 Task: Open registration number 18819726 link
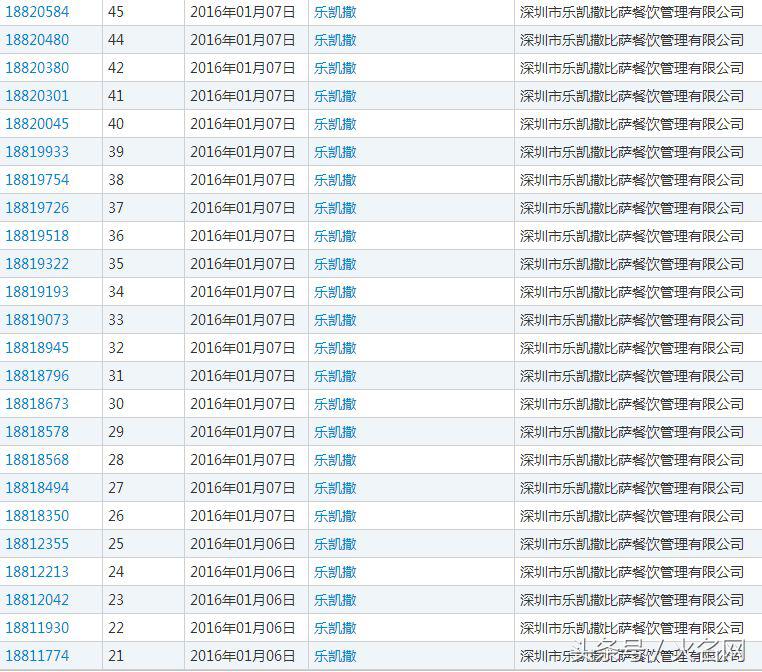click(37, 208)
